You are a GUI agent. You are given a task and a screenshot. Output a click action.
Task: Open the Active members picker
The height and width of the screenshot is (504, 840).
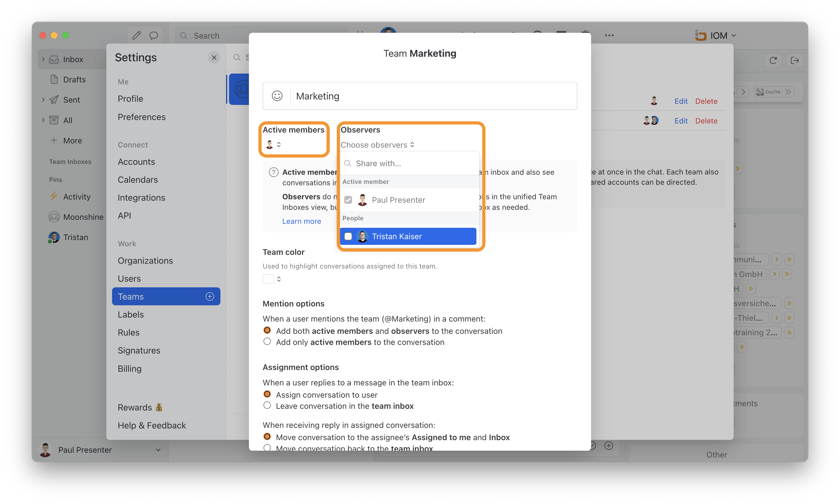pos(273,145)
